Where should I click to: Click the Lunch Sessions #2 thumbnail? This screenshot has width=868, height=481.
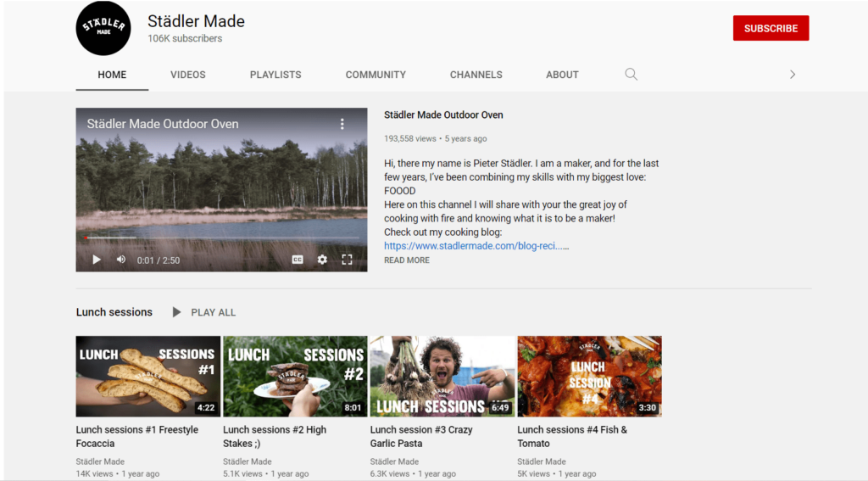(295, 377)
